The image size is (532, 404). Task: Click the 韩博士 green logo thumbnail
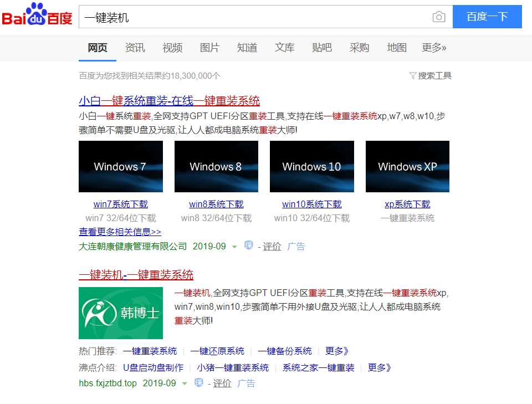point(121,313)
